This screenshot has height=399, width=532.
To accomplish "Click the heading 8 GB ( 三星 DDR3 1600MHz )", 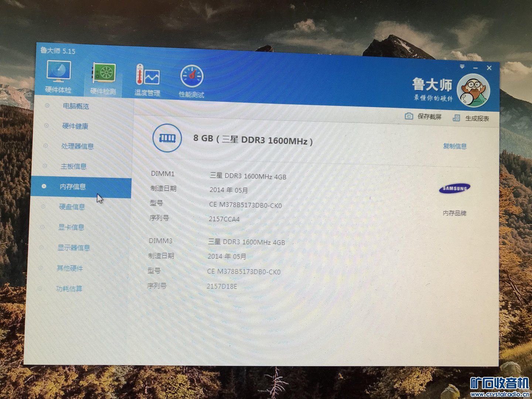I will coord(253,140).
